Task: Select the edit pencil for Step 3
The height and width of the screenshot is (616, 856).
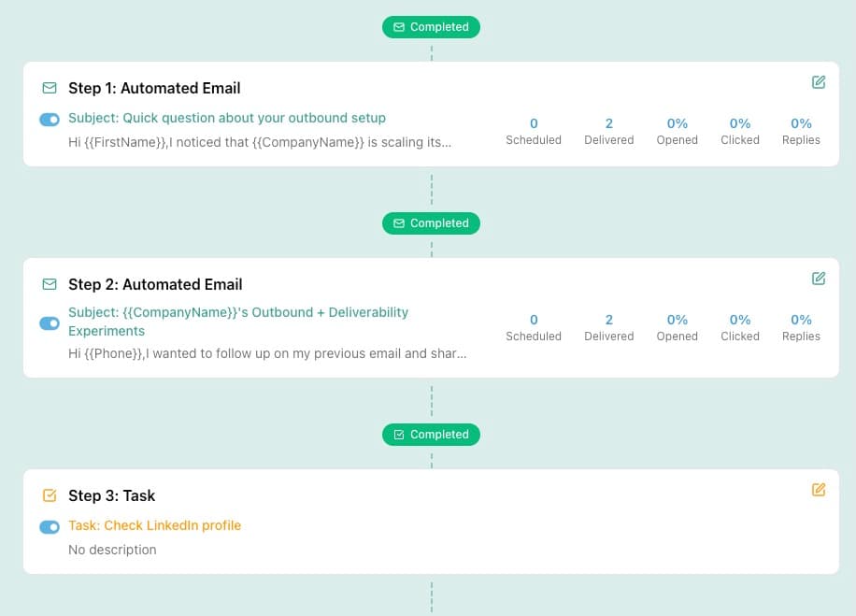Action: point(819,490)
